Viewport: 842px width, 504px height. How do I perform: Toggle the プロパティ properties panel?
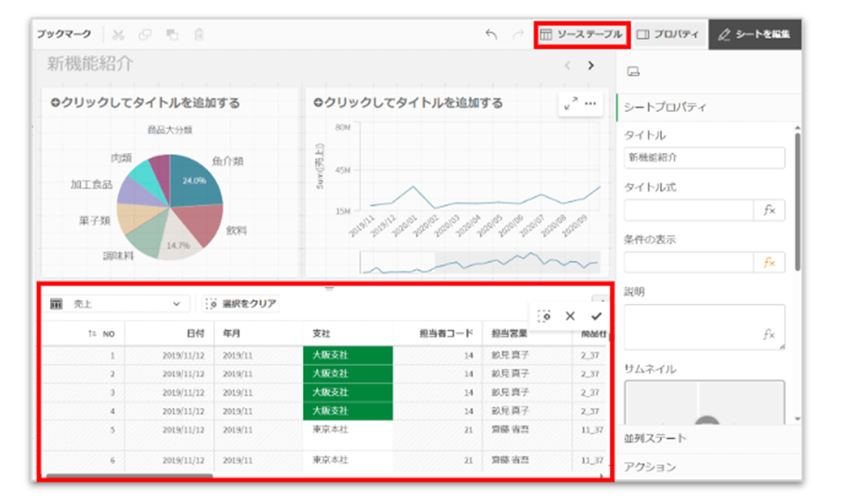pos(668,34)
